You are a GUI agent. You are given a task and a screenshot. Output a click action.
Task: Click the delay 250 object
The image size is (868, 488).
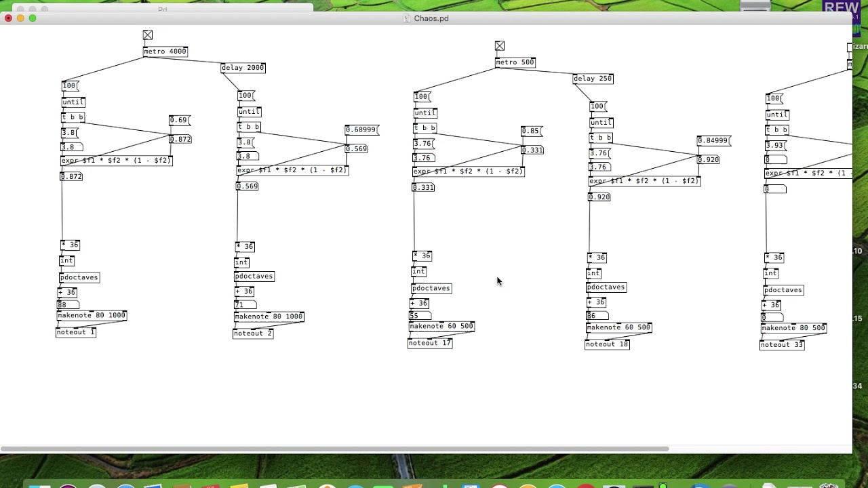coord(593,79)
